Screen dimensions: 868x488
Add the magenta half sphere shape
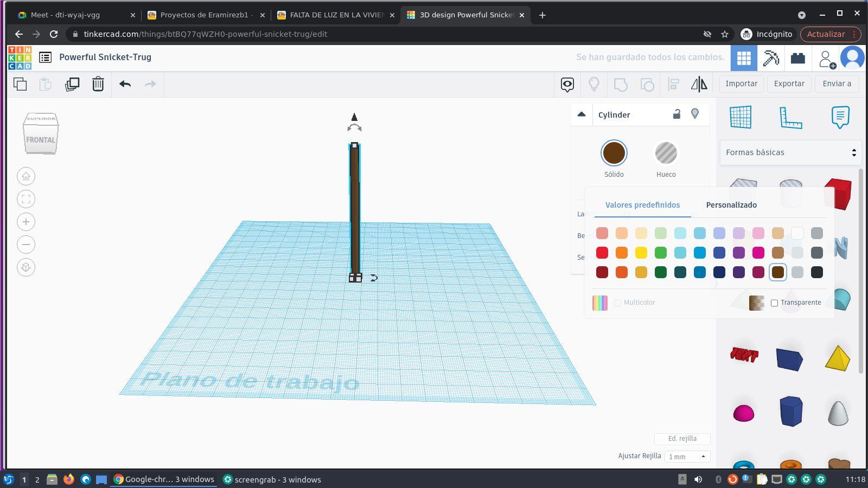click(x=744, y=413)
